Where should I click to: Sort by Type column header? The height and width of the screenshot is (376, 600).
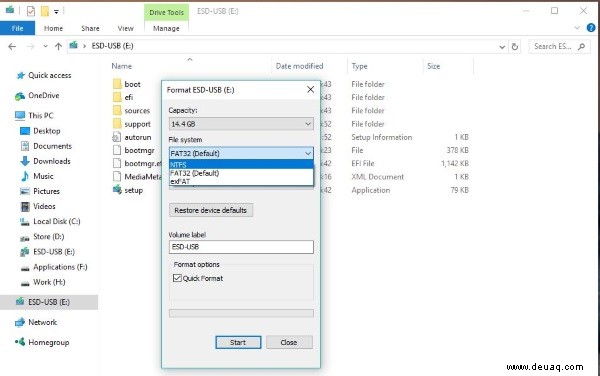[359, 66]
